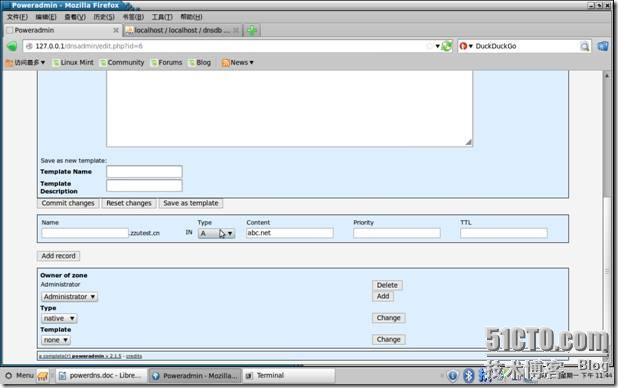Open the View menu (查看)
This screenshot has height=388, width=618.
pos(75,17)
